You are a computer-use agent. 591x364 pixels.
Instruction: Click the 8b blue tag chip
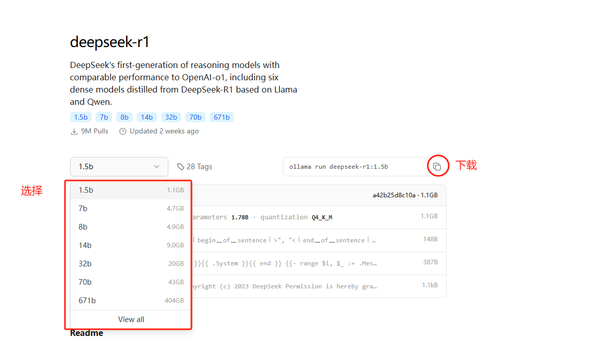[124, 117]
